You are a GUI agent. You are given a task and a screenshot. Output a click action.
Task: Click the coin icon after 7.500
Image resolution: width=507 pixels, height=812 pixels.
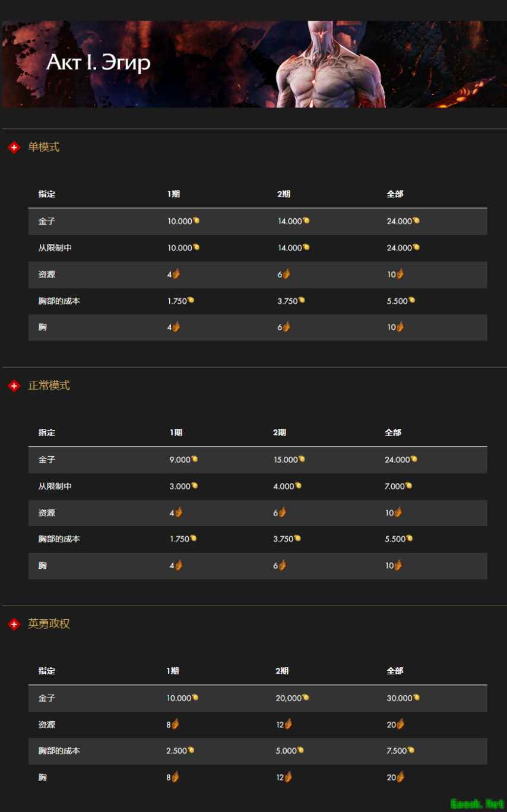coord(411,750)
